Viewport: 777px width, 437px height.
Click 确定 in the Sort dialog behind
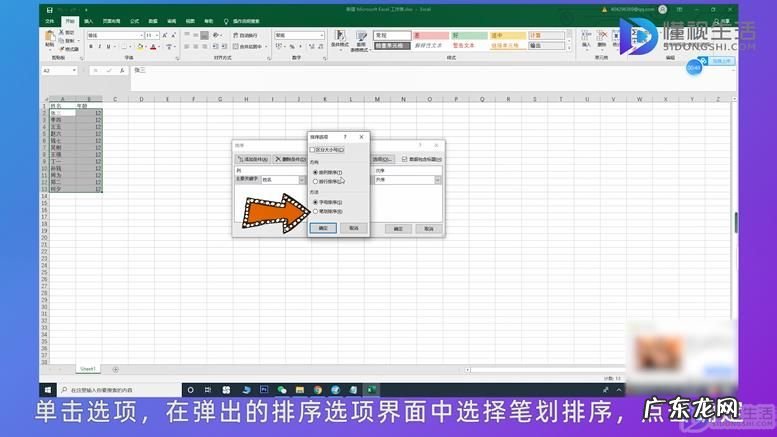click(398, 228)
